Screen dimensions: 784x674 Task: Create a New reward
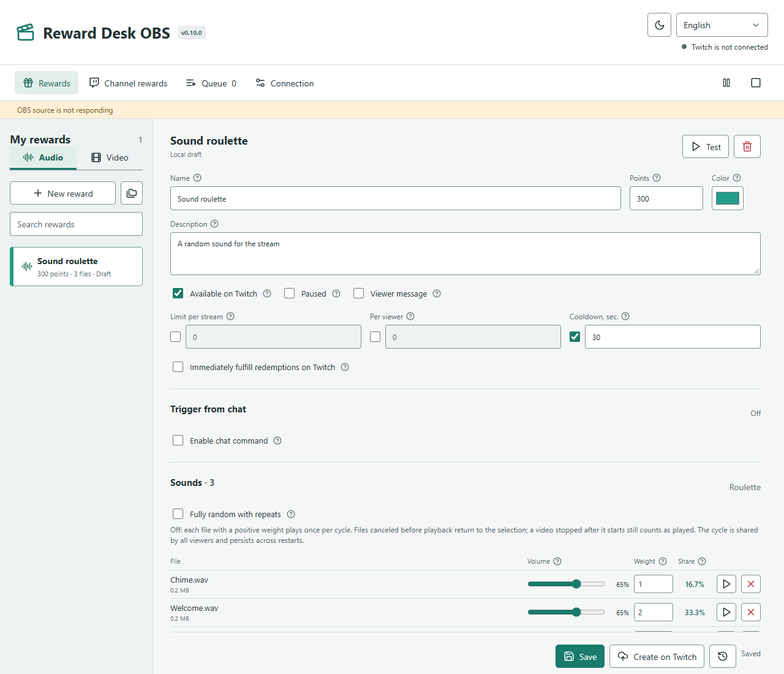[x=62, y=193]
